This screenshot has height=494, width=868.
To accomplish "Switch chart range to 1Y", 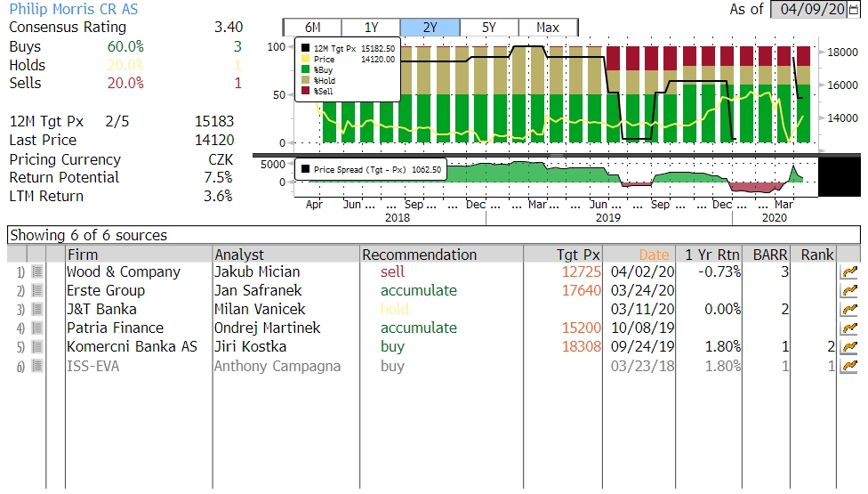I will tap(371, 27).
